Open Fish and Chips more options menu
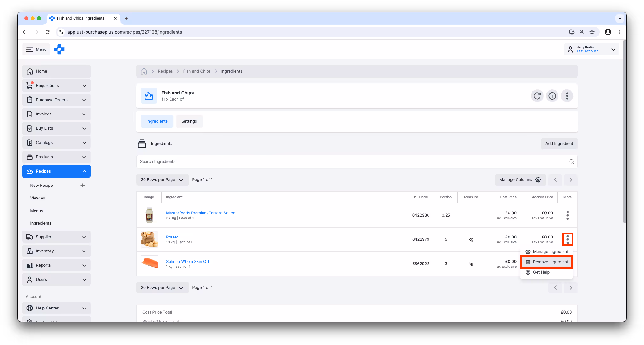 [x=567, y=96]
